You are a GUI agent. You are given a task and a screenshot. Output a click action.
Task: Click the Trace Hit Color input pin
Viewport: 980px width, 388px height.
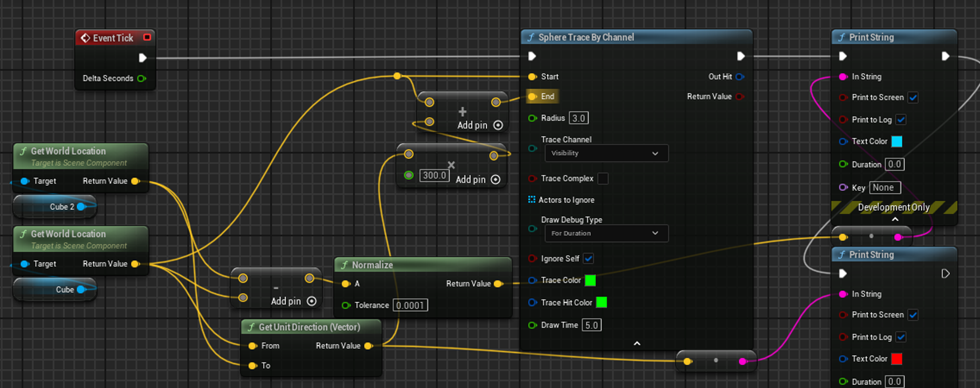coord(532,303)
